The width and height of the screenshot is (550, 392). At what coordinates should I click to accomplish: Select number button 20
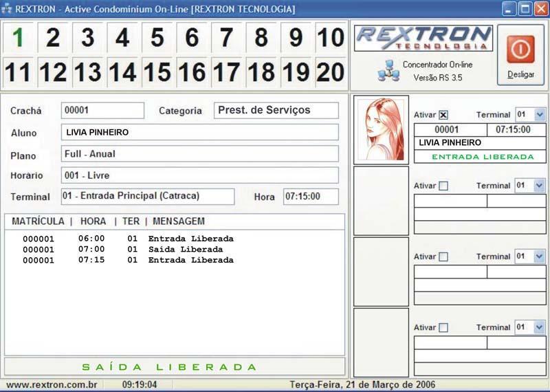tap(331, 72)
